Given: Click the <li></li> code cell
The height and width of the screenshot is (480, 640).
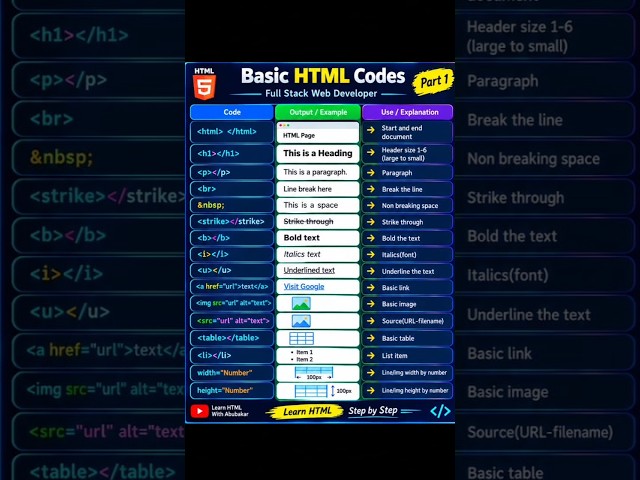Looking at the screenshot, I should [x=232, y=356].
